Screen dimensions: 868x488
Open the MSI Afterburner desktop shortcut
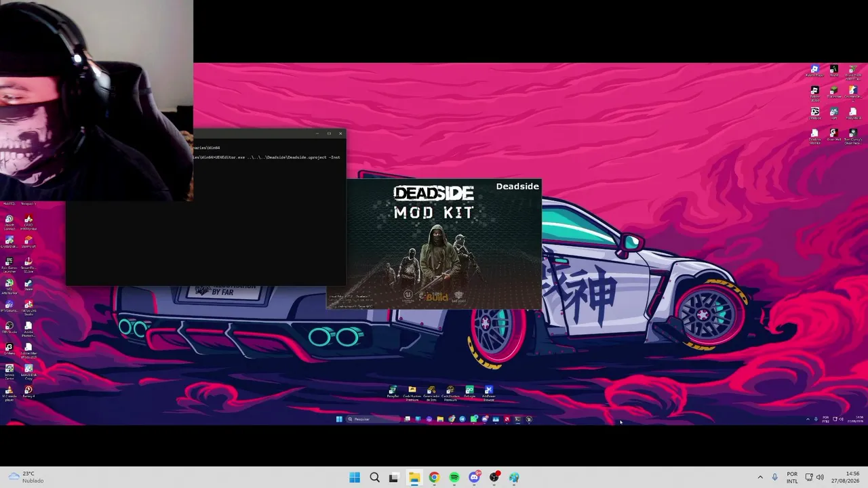point(9,285)
